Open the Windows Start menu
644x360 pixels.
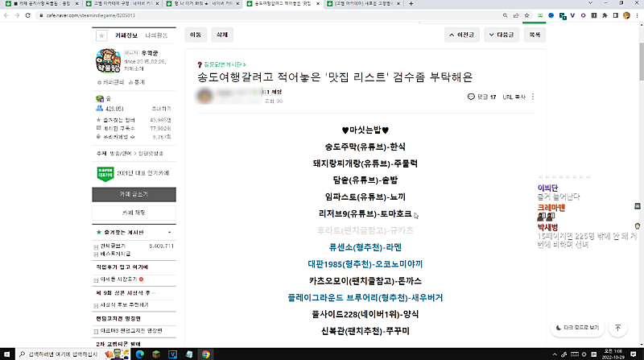pos(6,354)
